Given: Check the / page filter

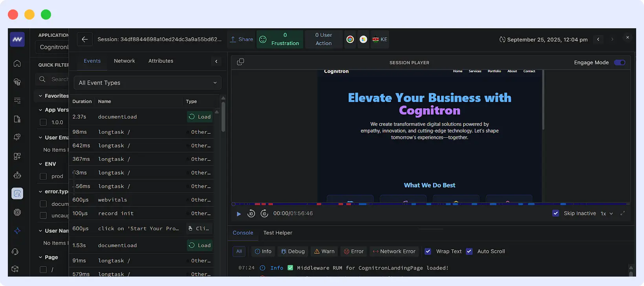Looking at the screenshot, I should pos(44,270).
